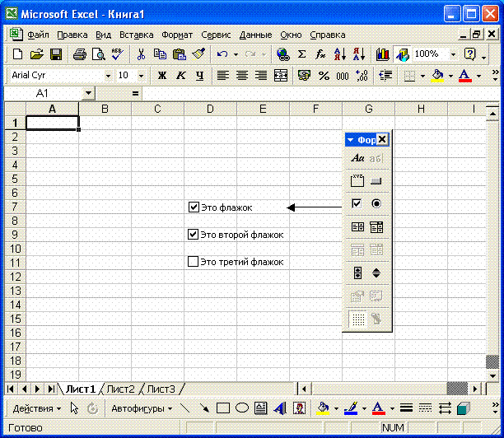Screen dimensions: 504x438
Task: Cut selection with the scissors icon
Action: [141, 54]
